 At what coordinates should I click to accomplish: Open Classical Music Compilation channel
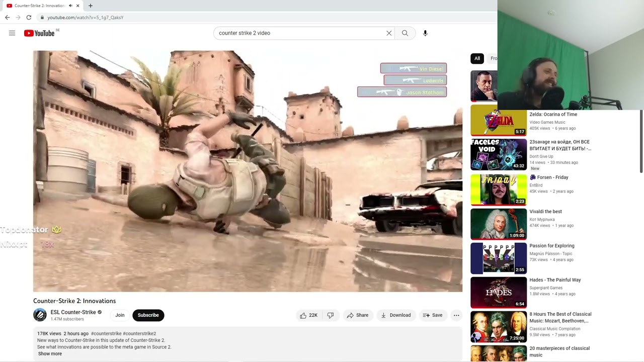pos(554,329)
